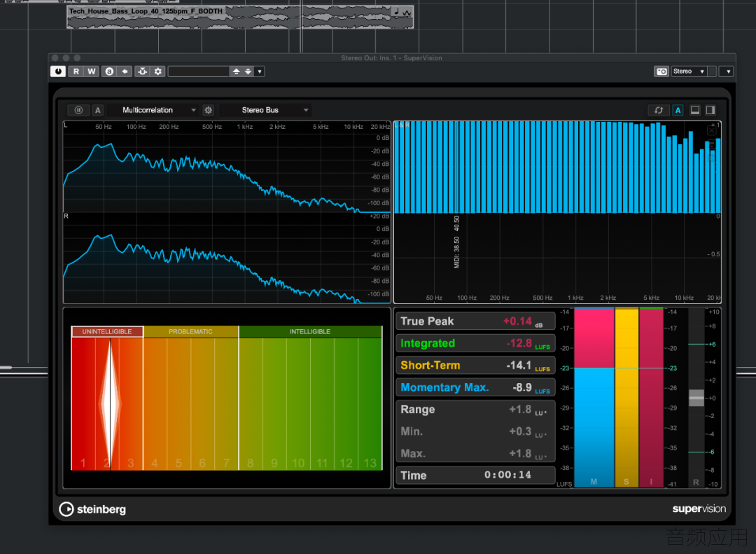
Task: Toggle the left A hold button
Action: pos(98,110)
